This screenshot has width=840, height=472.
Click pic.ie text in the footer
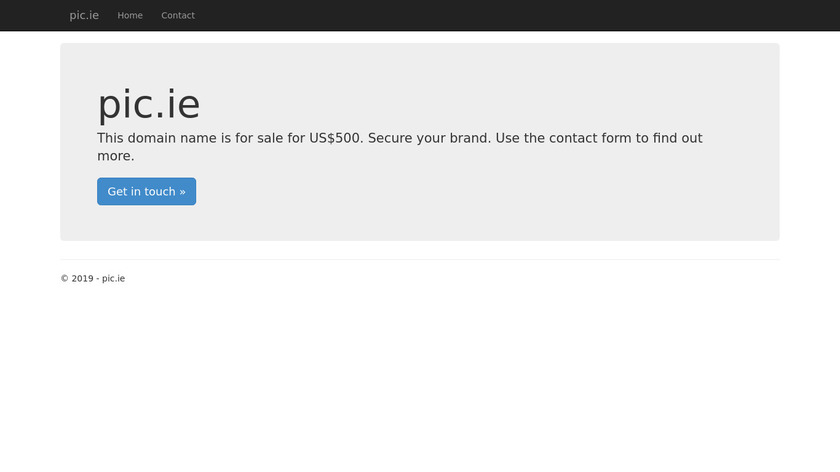point(113,279)
